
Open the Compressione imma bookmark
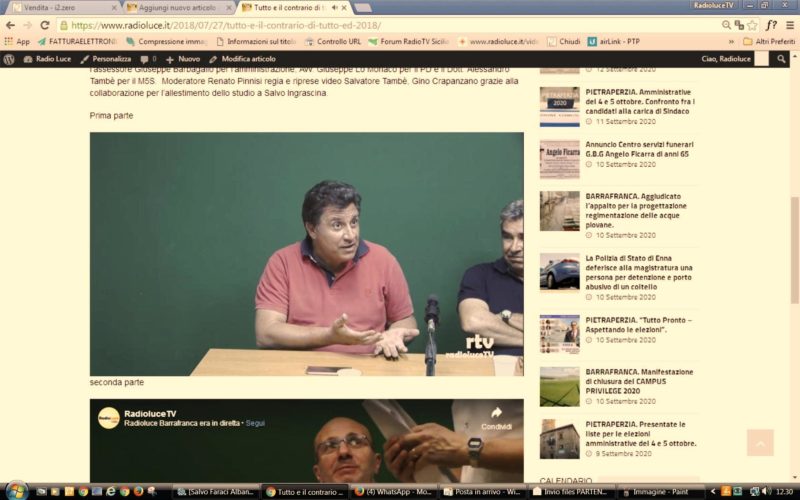click(167, 41)
